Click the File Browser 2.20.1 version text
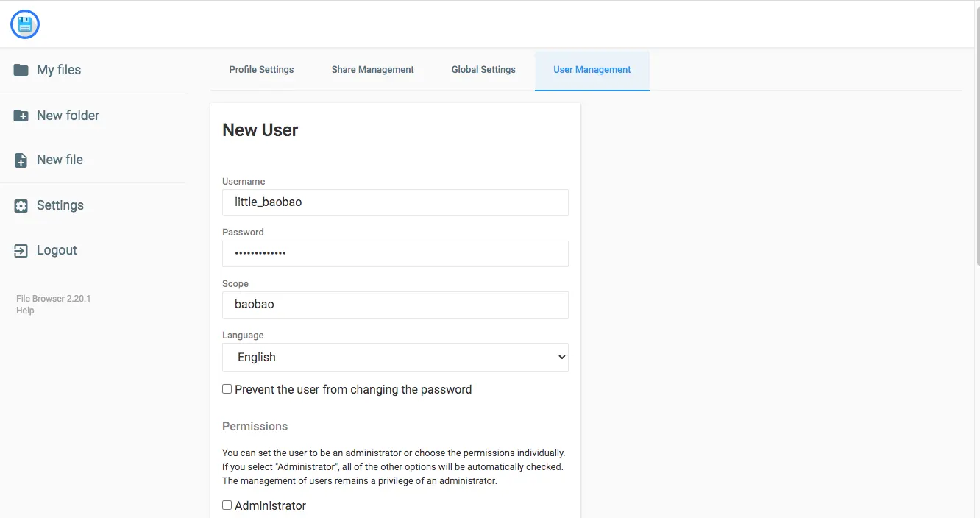Screen dimensions: 980x518 point(54,299)
